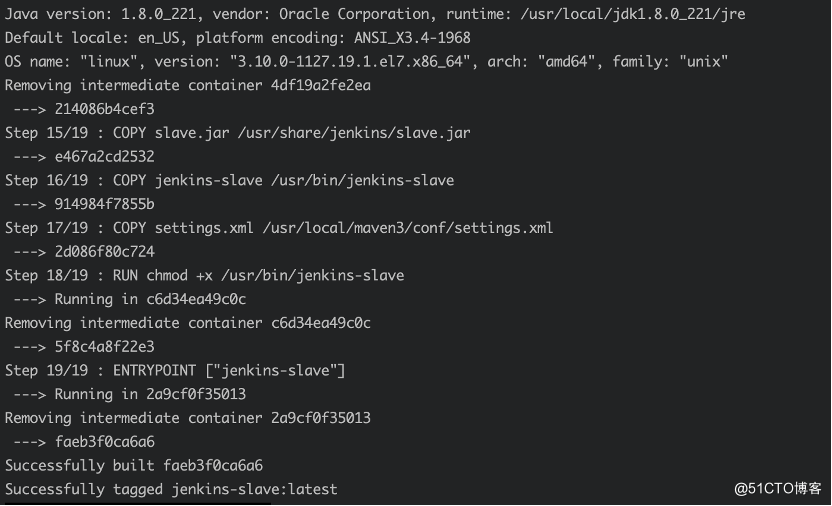
Task: Click Step 15/19 COPY slave.jar line
Action: click(x=237, y=133)
